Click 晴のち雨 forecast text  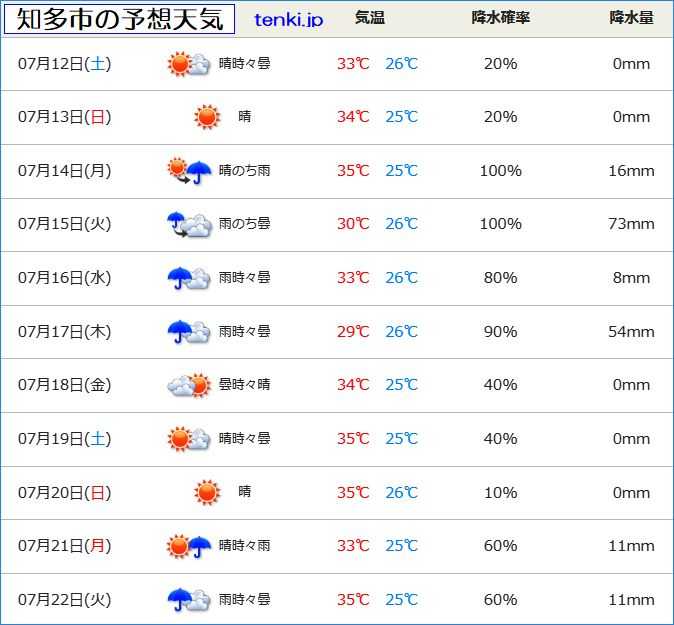[245, 171]
